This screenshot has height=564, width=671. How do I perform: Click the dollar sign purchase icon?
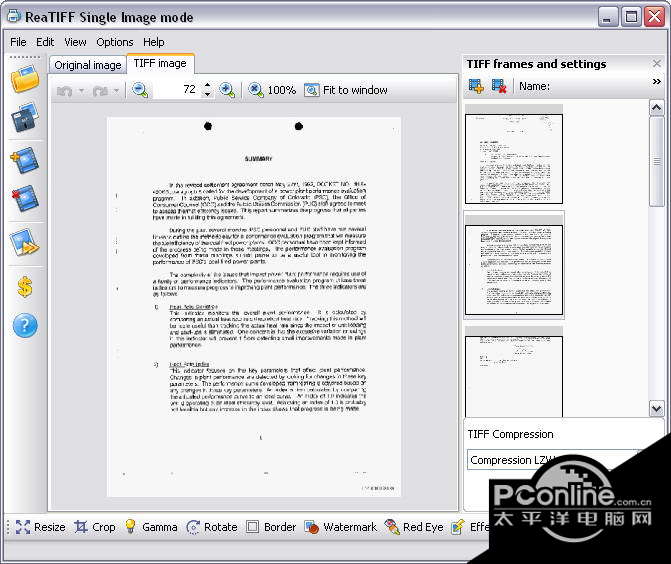[25, 286]
